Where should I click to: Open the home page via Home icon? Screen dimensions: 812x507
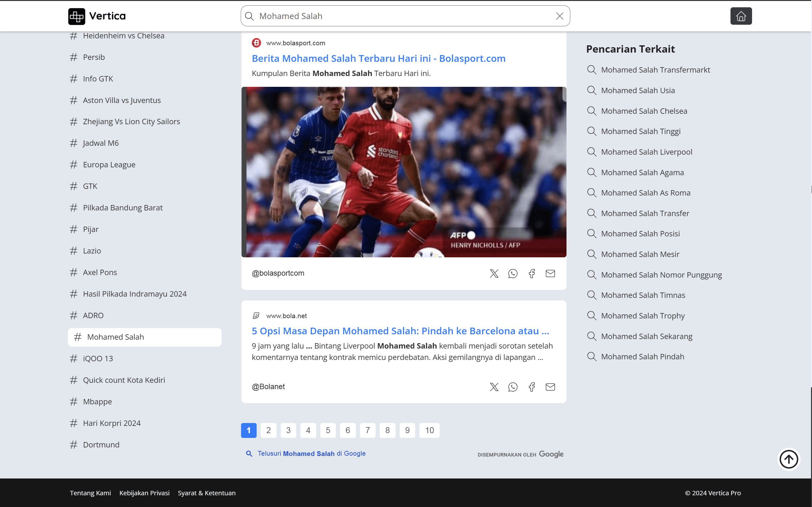(x=741, y=16)
